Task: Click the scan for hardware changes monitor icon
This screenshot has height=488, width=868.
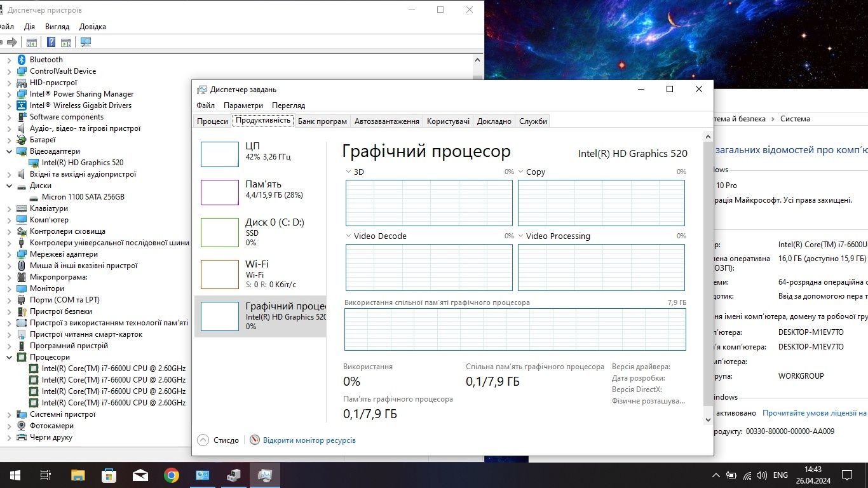Action: click(x=86, y=42)
